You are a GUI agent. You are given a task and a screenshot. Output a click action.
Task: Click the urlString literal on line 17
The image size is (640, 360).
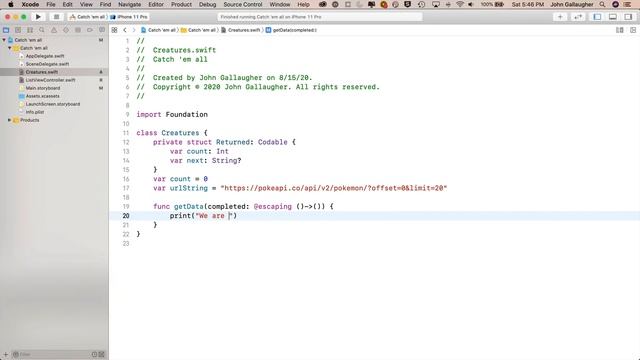[334, 188]
